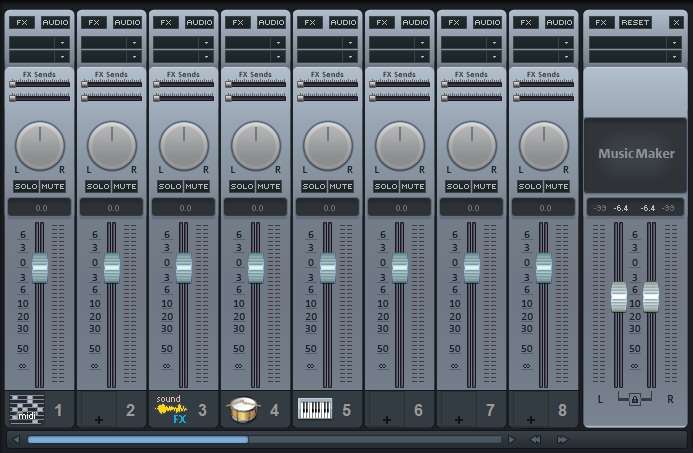This screenshot has width=693, height=453.
Task: Add an instrument with plus on track 8
Action: click(531, 420)
